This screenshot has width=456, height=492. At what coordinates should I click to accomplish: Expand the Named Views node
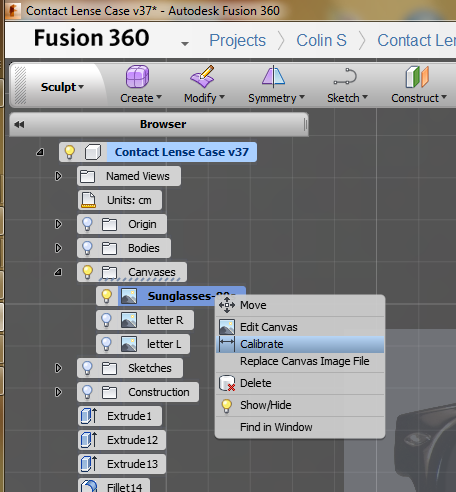pyautogui.click(x=58, y=176)
